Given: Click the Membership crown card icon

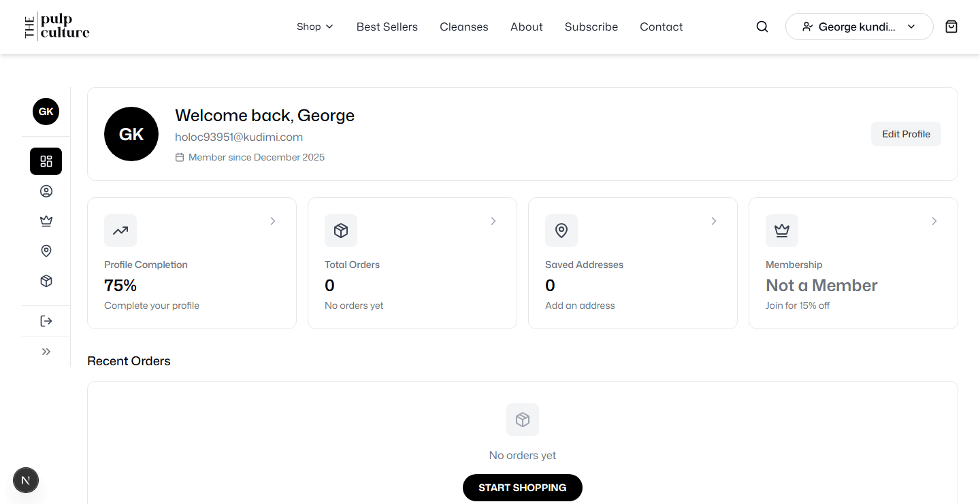Looking at the screenshot, I should (782, 231).
